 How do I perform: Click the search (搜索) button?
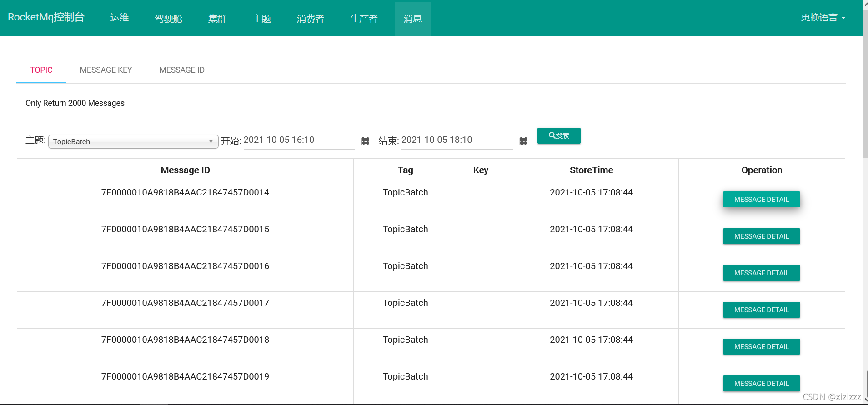click(x=559, y=135)
